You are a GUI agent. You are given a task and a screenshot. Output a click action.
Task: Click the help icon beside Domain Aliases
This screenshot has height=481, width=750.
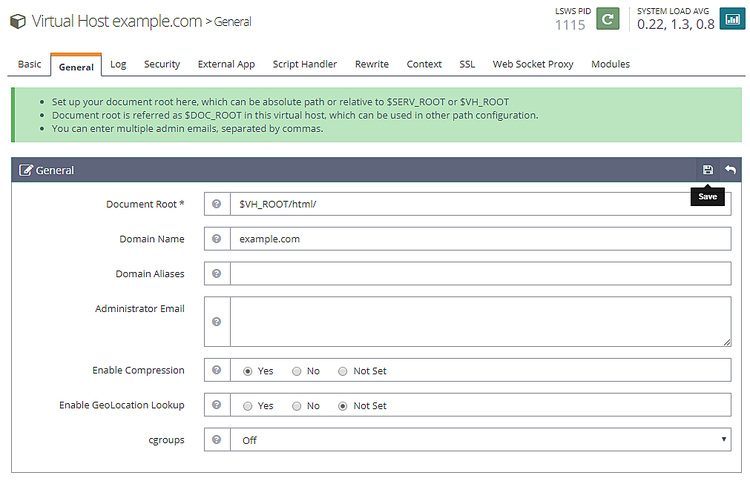216,274
